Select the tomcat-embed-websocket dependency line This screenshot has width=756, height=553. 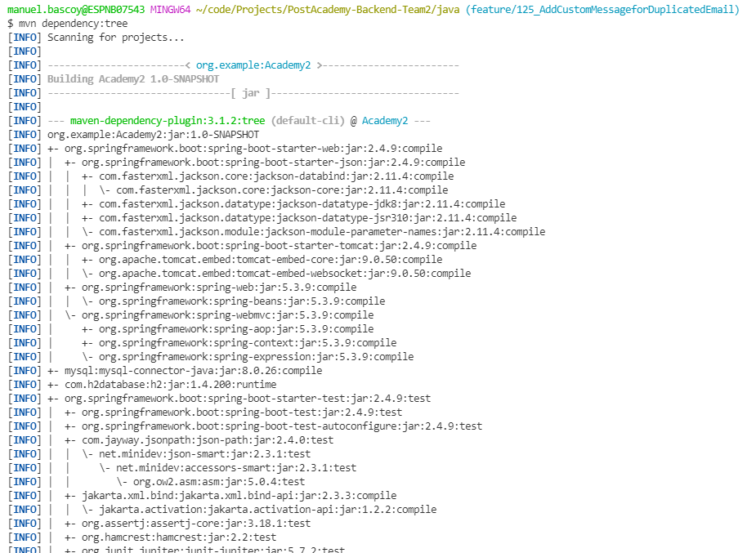coord(276,274)
